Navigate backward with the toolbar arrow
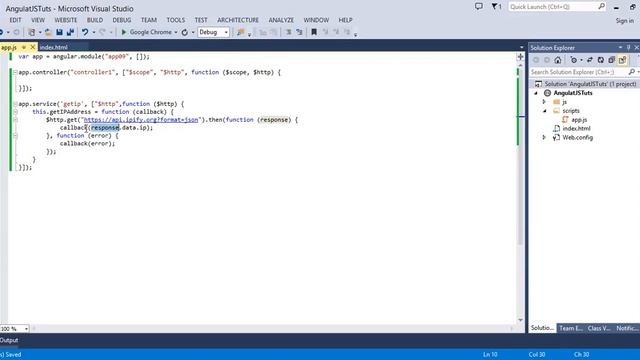The height and width of the screenshot is (360, 640). click(2, 32)
